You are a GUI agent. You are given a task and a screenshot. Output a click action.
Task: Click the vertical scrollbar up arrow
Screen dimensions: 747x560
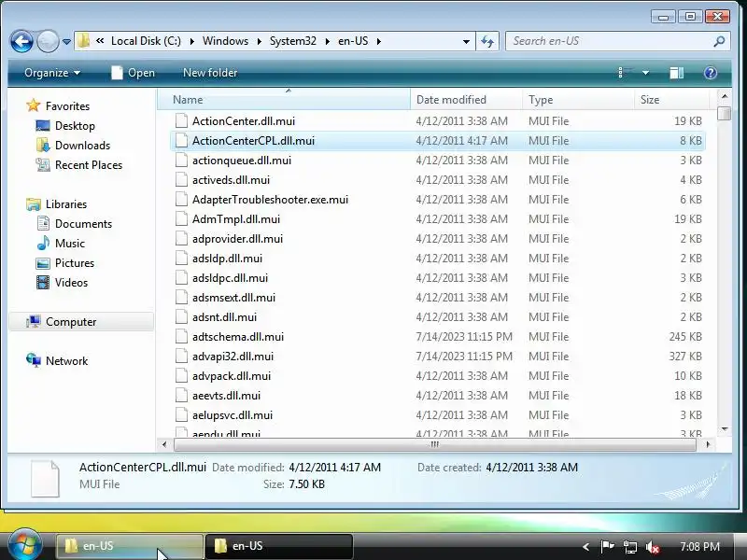[725, 96]
